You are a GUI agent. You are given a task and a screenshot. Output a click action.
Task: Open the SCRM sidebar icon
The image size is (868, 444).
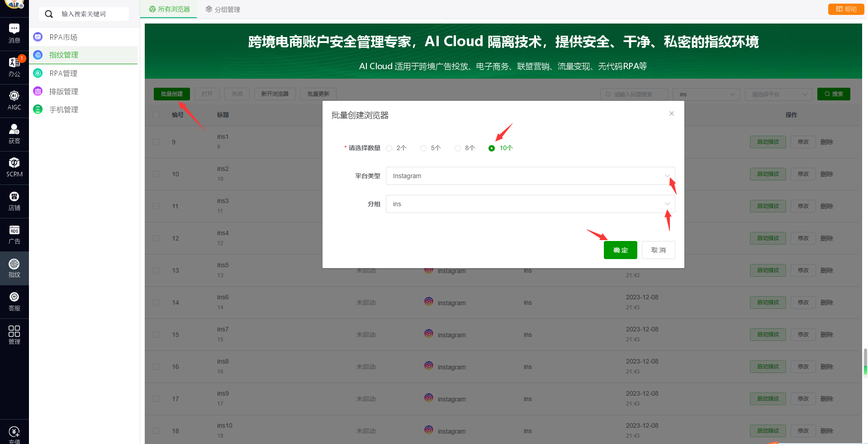click(14, 168)
